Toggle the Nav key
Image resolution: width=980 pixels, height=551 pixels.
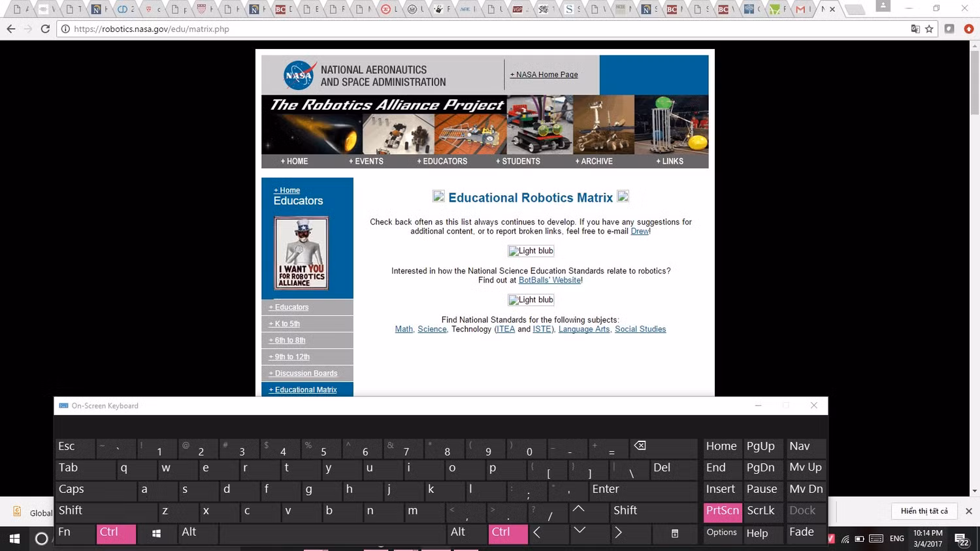[x=806, y=447]
